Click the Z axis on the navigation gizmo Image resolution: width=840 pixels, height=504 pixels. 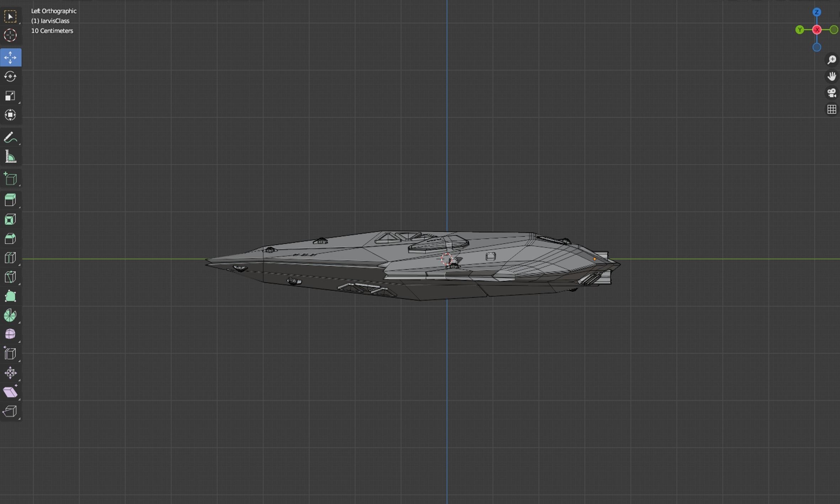pos(817,12)
